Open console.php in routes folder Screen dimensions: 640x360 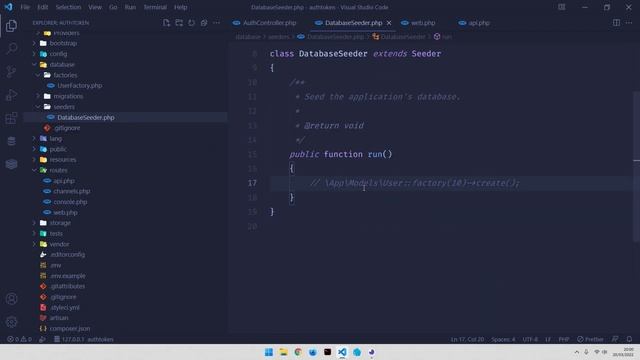pos(70,202)
